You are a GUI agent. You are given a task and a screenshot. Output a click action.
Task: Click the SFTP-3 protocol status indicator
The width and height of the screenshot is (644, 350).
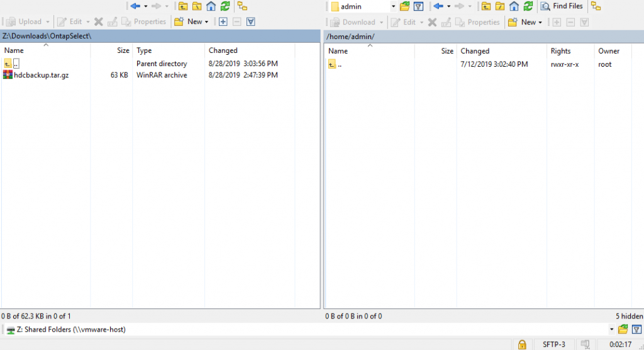coord(553,345)
